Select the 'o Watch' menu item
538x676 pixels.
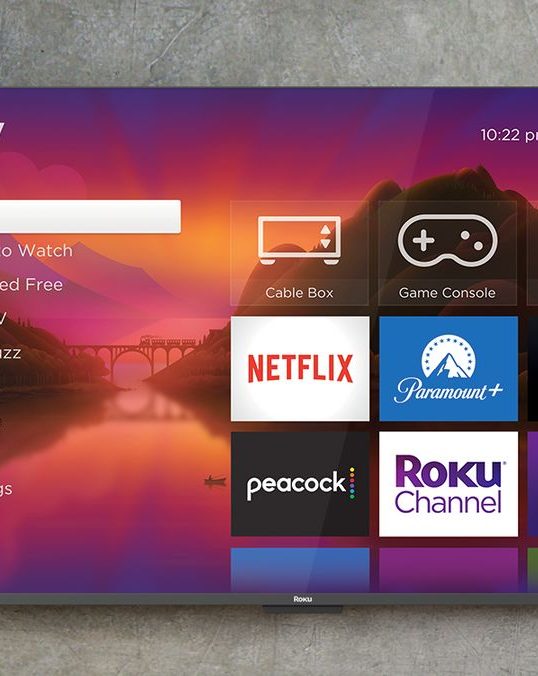36,250
